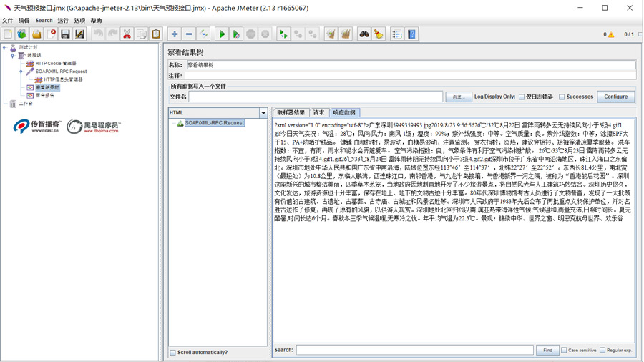Click the Paste clipboard icon
This screenshot has height=362, width=644.
(156, 34)
